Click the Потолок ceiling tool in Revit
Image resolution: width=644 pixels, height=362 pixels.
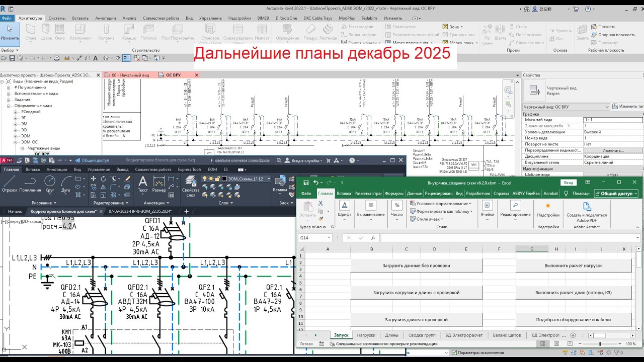148,32
